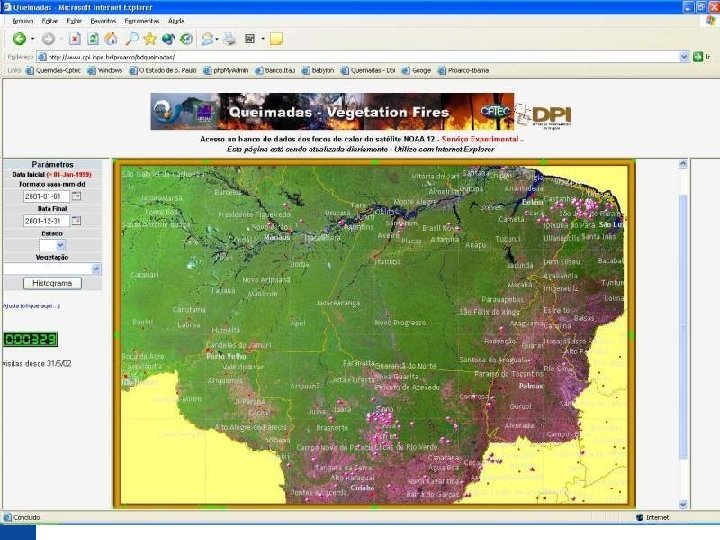The width and height of the screenshot is (720, 540).
Task: Click the browser address URL field
Action: point(358,57)
